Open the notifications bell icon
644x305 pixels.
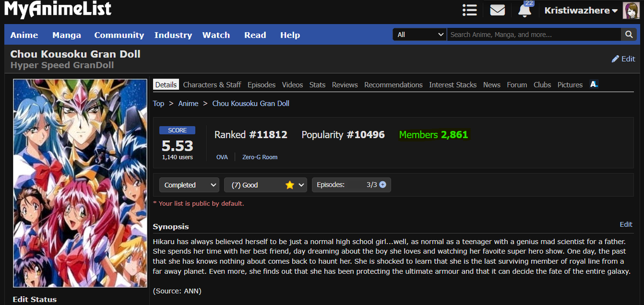point(525,10)
